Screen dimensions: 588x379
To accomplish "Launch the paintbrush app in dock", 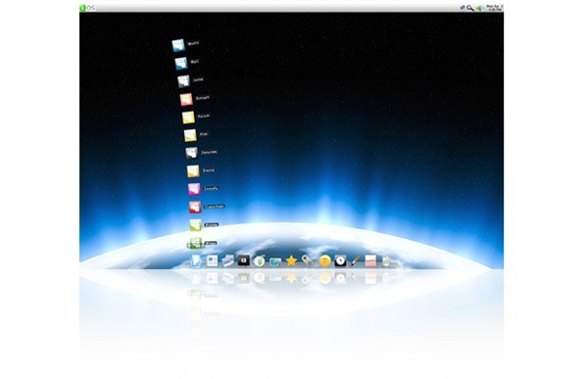I will click(x=355, y=261).
